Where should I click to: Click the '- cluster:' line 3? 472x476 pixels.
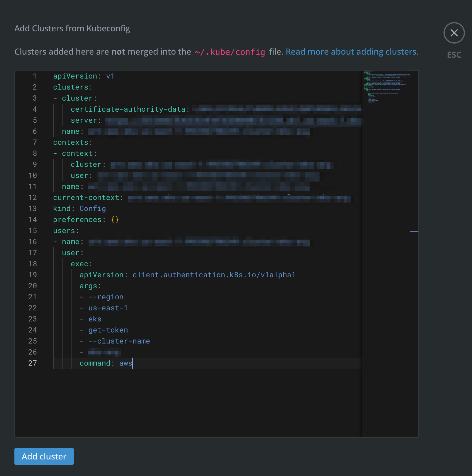(x=75, y=98)
